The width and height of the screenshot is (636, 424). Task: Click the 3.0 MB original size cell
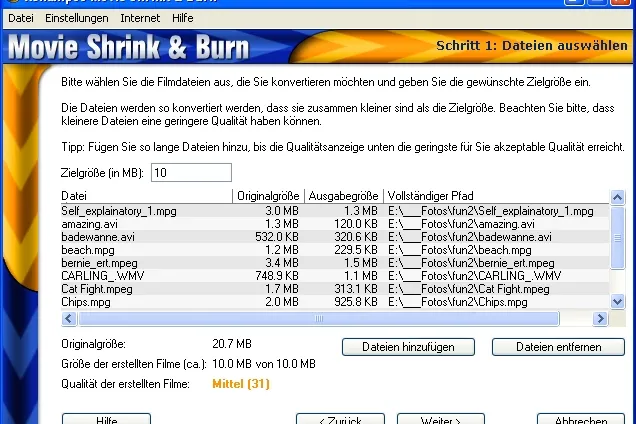pyautogui.click(x=282, y=211)
